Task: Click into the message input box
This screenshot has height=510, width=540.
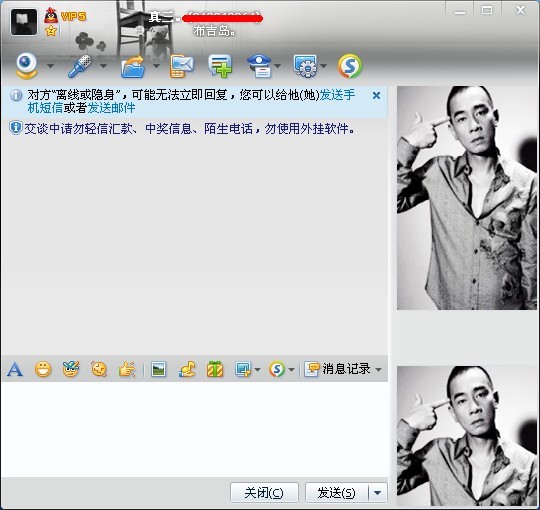Action: coord(195,429)
